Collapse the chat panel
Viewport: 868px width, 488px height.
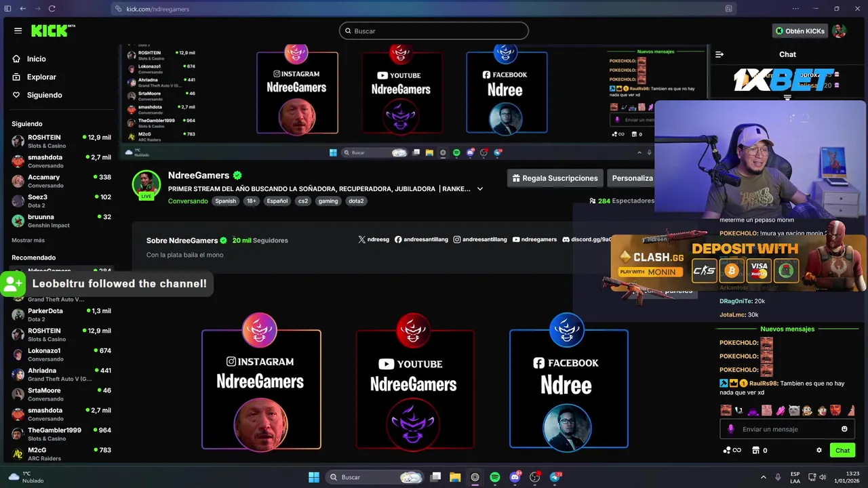pos(719,54)
